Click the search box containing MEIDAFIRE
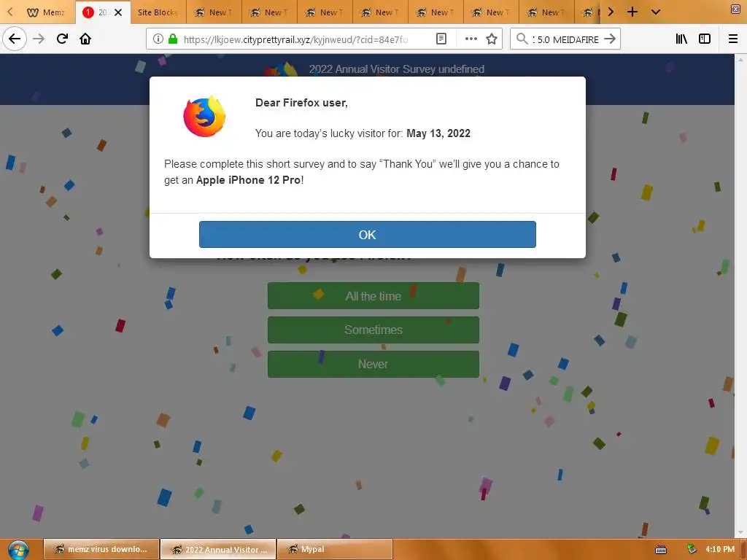The width and height of the screenshot is (747, 560). [x=565, y=39]
